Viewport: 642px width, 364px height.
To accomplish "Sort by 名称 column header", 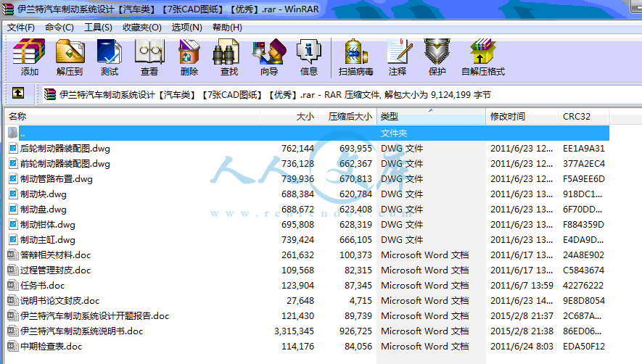I will (132, 117).
